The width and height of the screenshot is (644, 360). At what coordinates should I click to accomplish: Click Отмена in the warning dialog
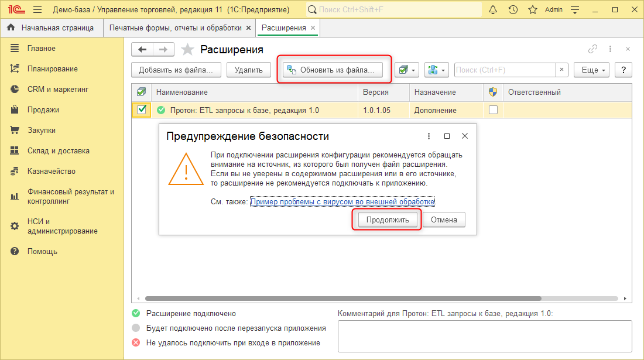coord(444,220)
